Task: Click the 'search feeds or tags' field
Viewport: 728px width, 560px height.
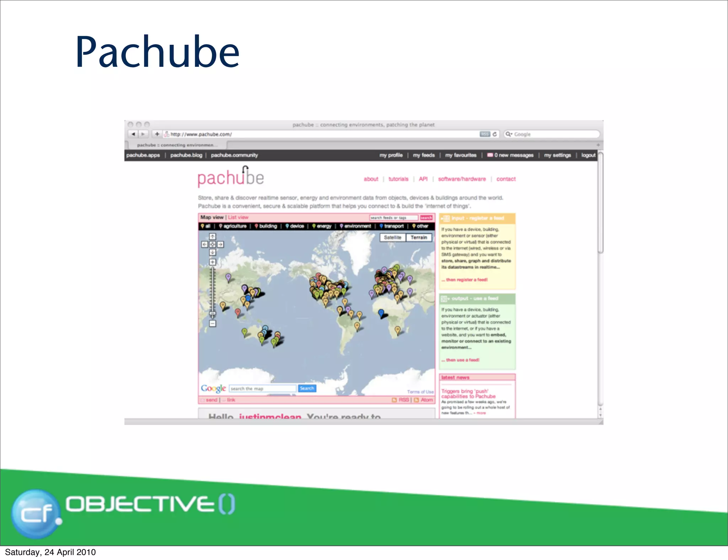Action: pyautogui.click(x=394, y=217)
